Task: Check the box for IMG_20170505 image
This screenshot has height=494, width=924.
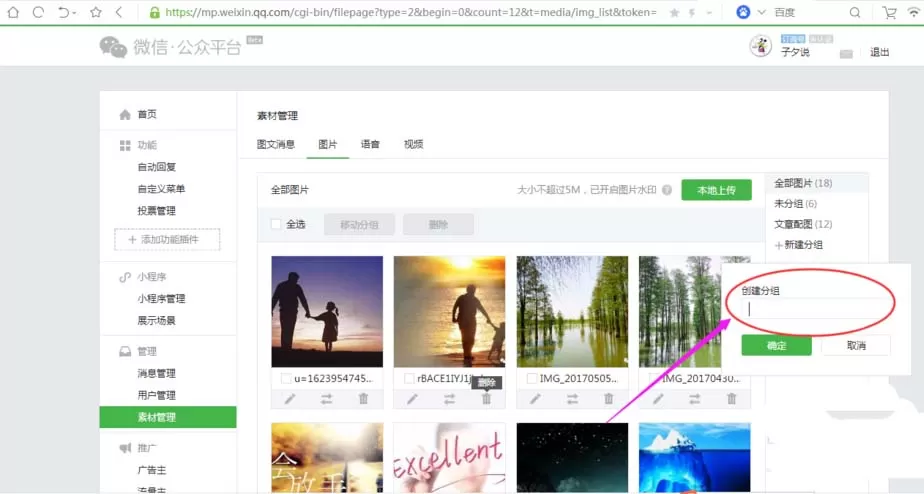Action: pyautogui.click(x=532, y=378)
